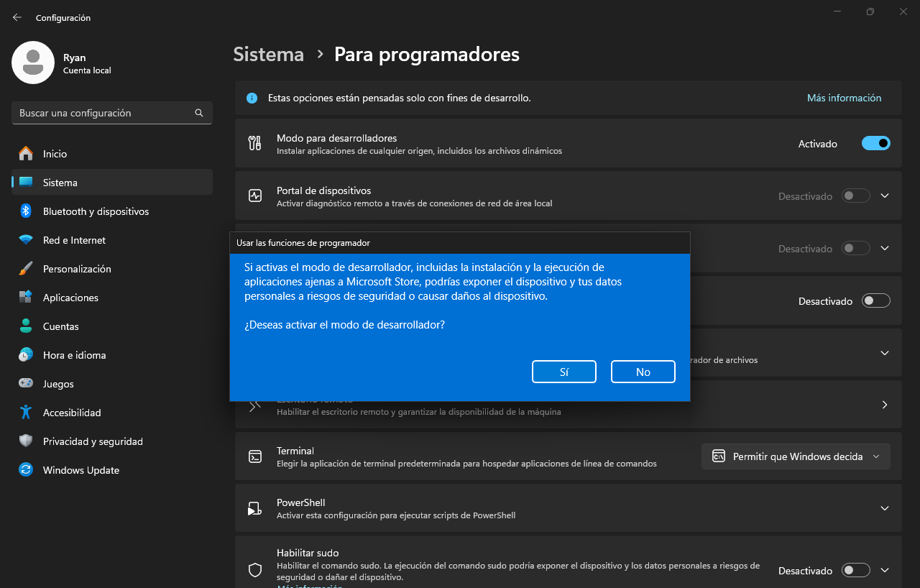Click the Para programadores page heading
The width and height of the screenshot is (920, 588).
tap(427, 54)
